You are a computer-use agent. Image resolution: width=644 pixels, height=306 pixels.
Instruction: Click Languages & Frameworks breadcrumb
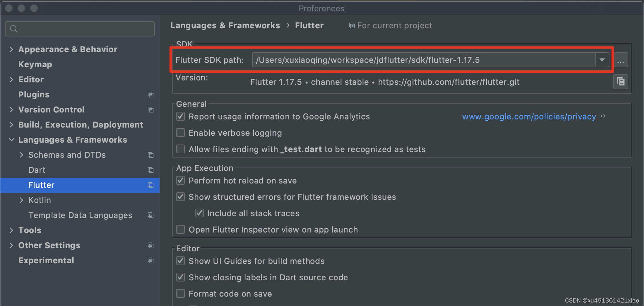point(225,25)
